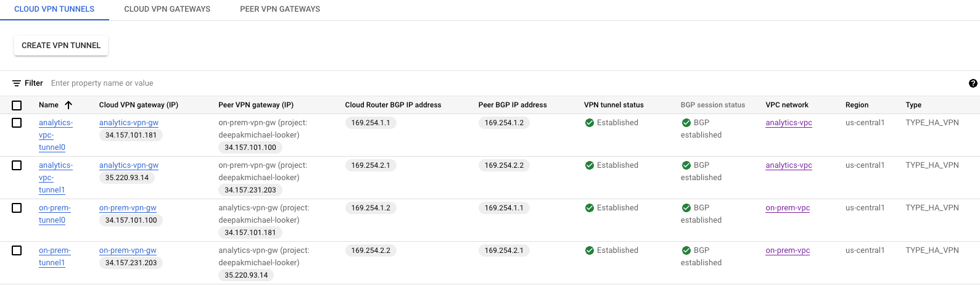Open on-prem-vpn-gw gateway link for on-prem-tunnel0

coord(128,208)
